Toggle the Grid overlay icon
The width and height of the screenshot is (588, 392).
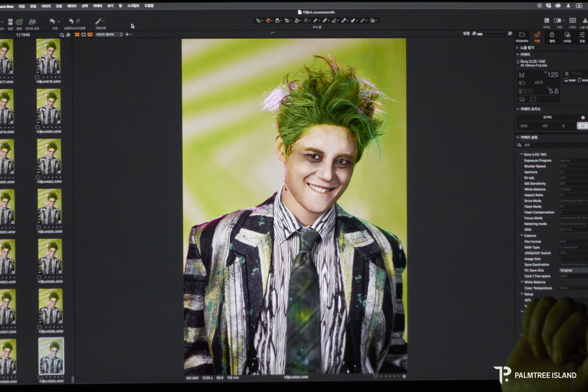572,21
